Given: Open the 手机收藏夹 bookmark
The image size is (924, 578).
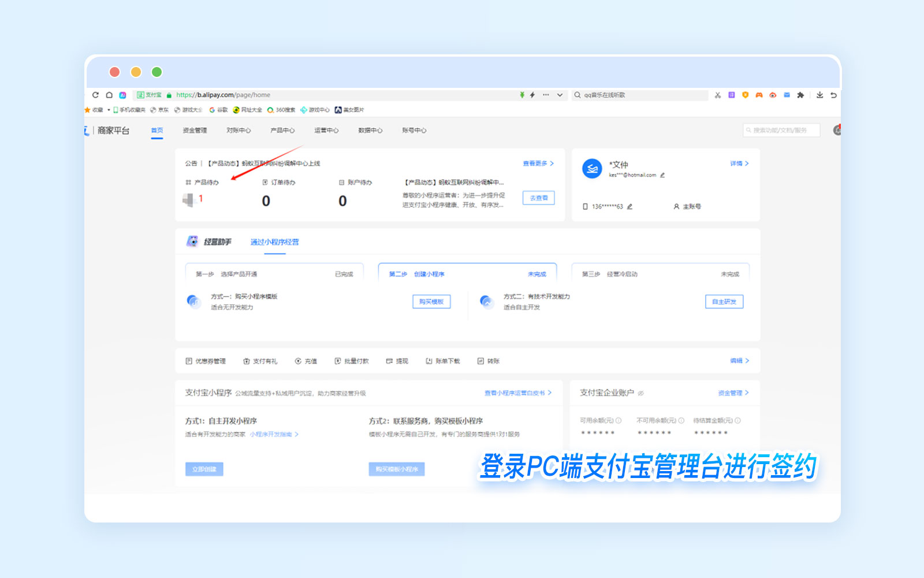Looking at the screenshot, I should 129,110.
